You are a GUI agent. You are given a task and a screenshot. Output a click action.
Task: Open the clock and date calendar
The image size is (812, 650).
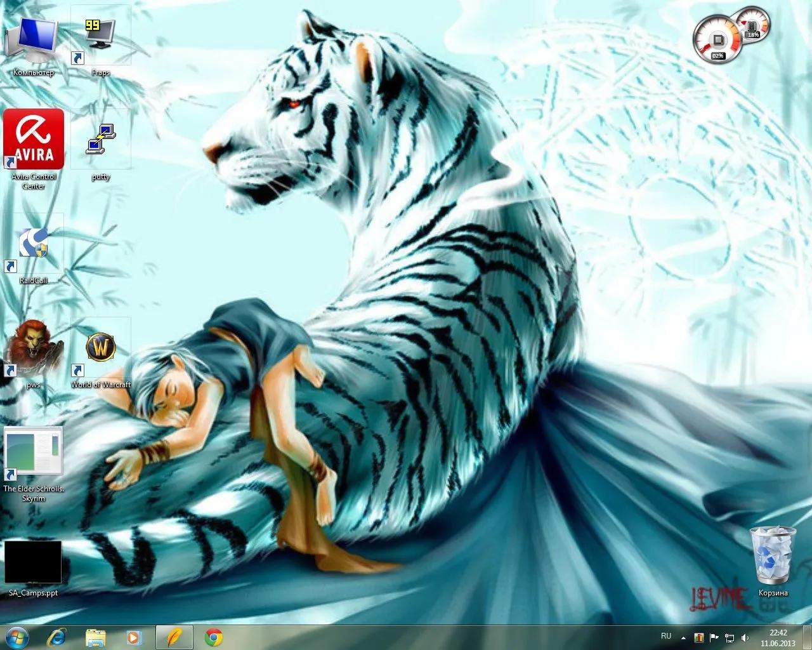778,637
